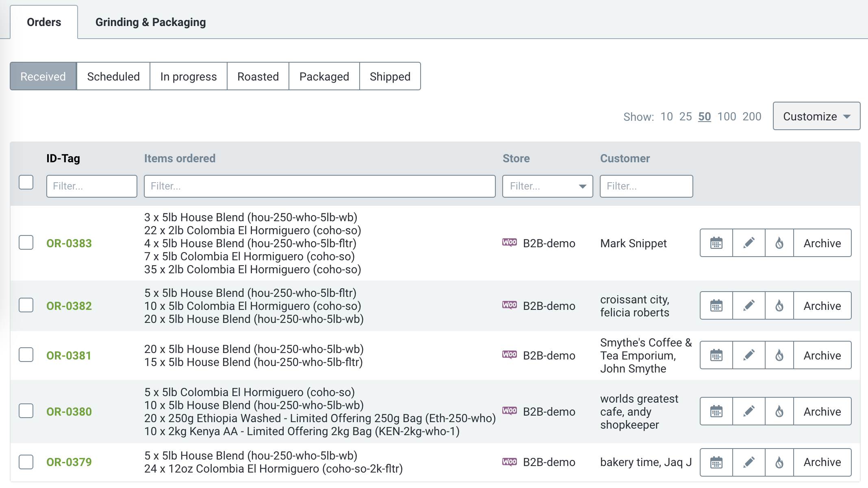868x488 pixels.
Task: Show 50 orders per page
Action: (705, 117)
